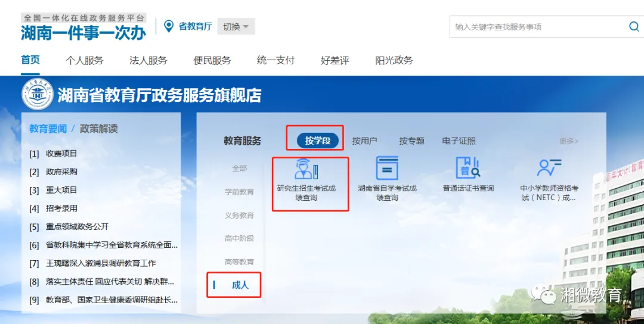Select 高中阶段 in stage sidebar
The width and height of the screenshot is (644, 324).
pos(240,238)
